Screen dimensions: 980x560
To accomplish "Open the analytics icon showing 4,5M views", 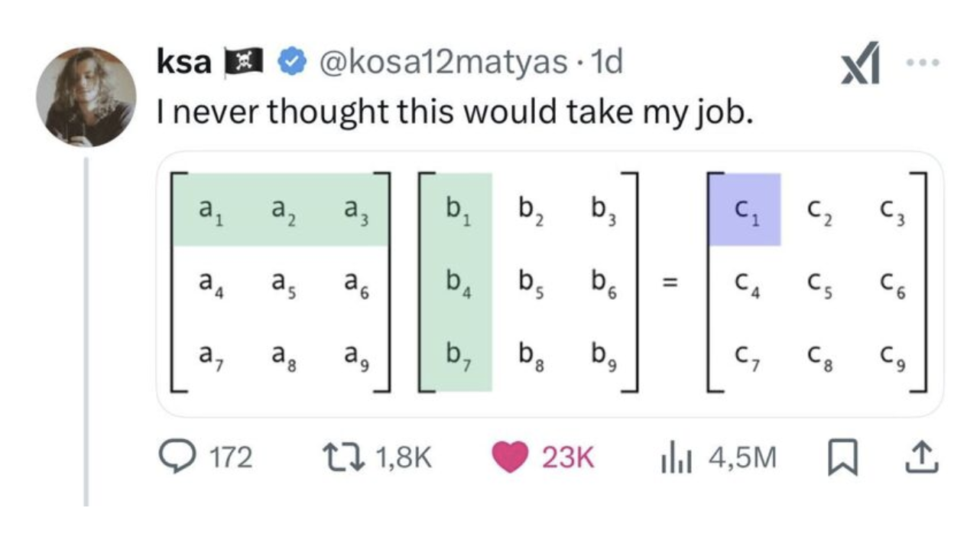I will 676,454.
